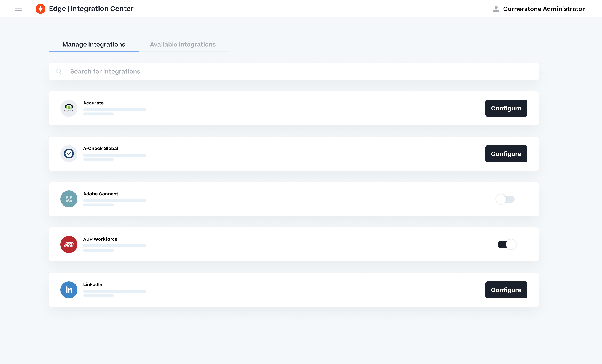Configure the LinkedIn integration
602x364 pixels.
pos(506,290)
